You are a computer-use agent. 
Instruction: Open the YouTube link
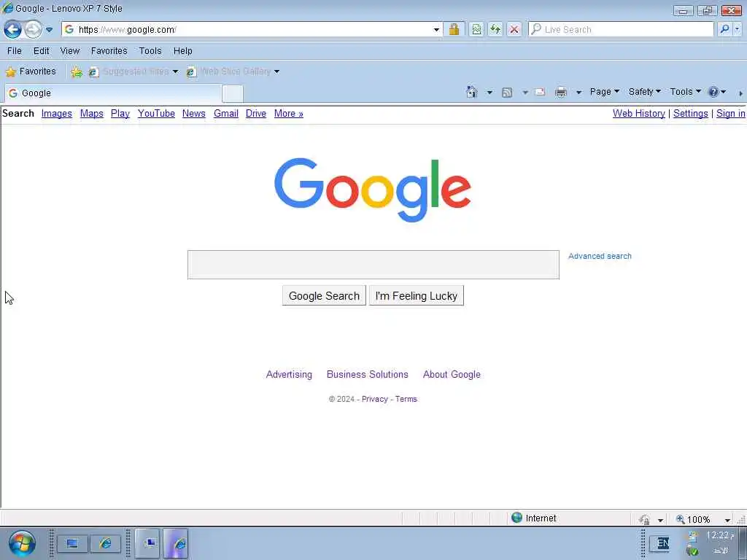(x=156, y=113)
